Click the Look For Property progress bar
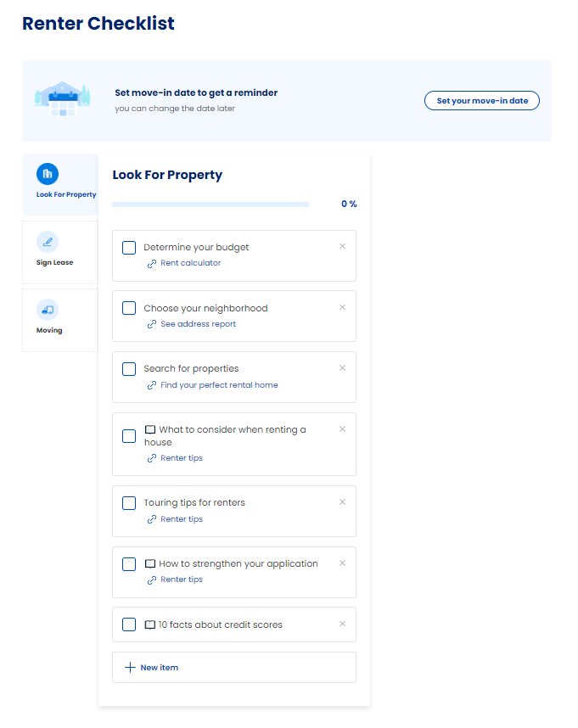This screenshot has height=728, width=578. [210, 204]
